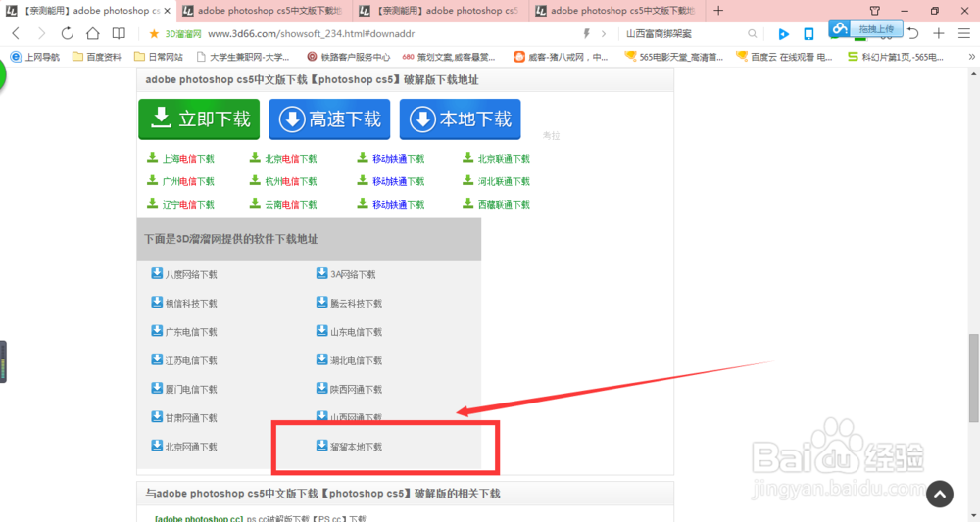Bookmark page with the star icon

154,33
